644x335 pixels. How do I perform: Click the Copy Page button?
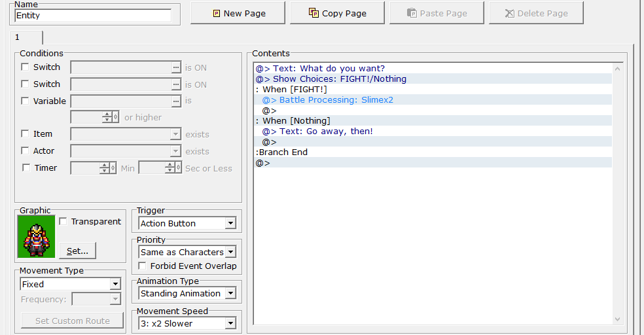(337, 13)
